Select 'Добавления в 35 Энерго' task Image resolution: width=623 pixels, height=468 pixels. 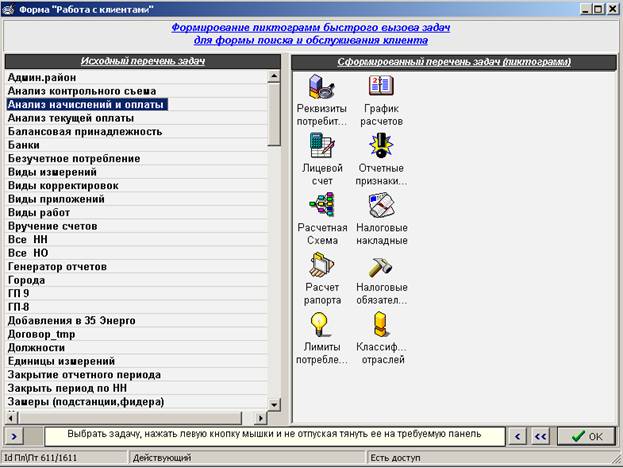tap(136, 321)
